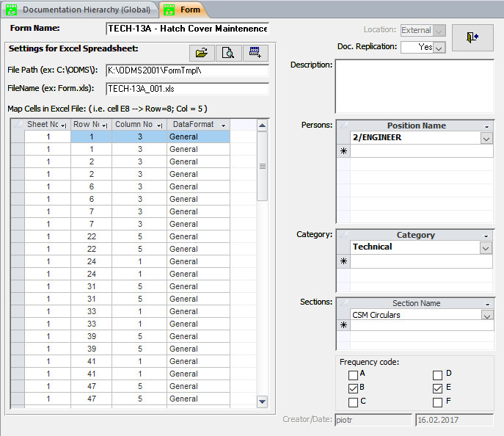
Task: Select all via Category grid corner
Action: pyautogui.click(x=343, y=235)
